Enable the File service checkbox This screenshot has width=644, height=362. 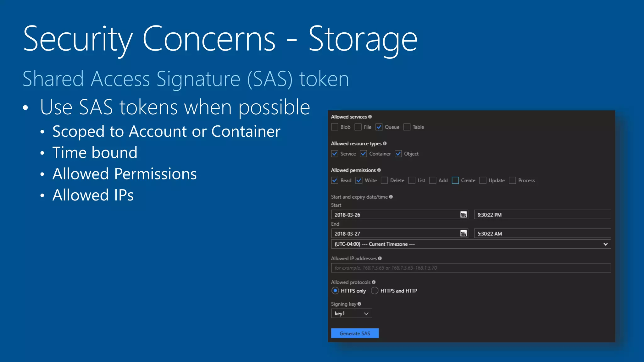(358, 127)
